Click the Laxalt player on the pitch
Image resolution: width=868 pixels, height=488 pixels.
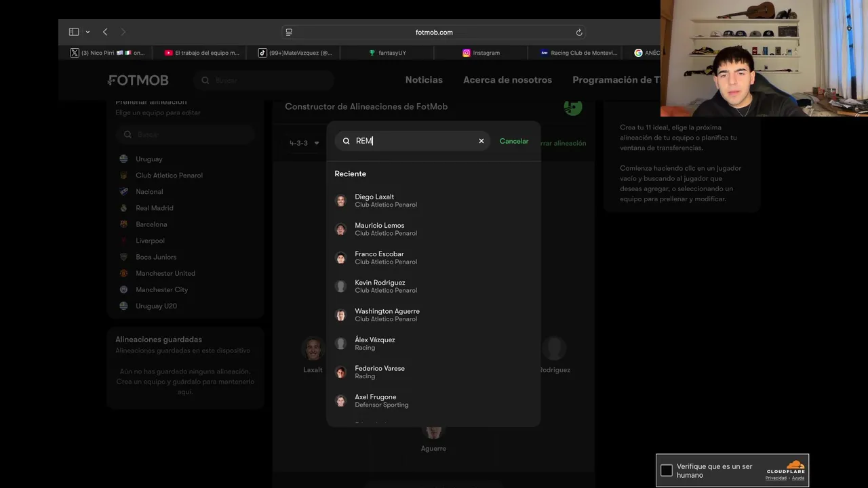(313, 355)
